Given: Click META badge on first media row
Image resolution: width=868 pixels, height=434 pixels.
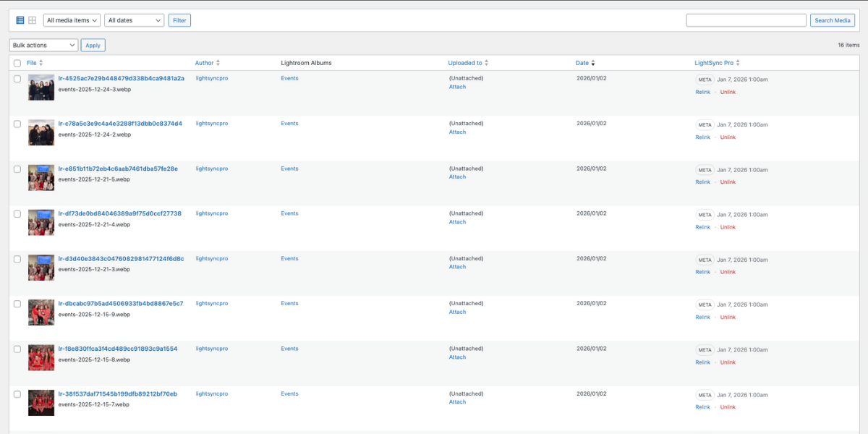Looking at the screenshot, I should point(705,80).
